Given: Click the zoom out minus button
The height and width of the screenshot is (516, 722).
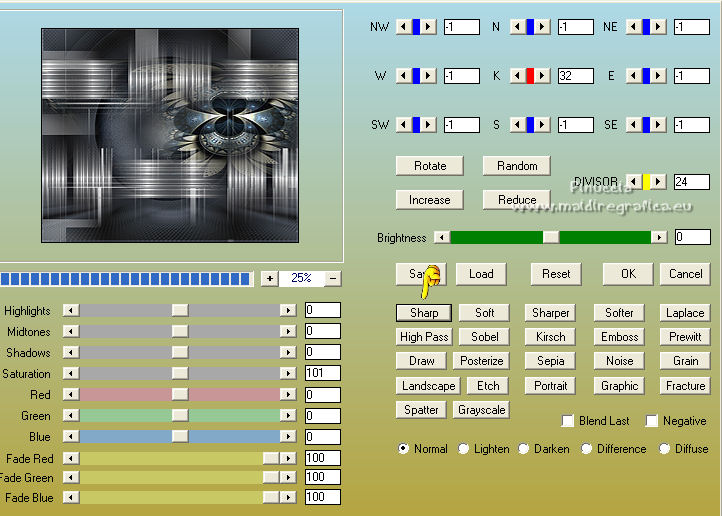Looking at the screenshot, I should 332,278.
